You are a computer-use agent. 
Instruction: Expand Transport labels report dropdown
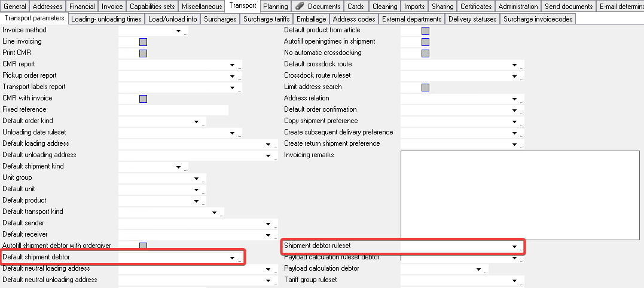[232, 87]
